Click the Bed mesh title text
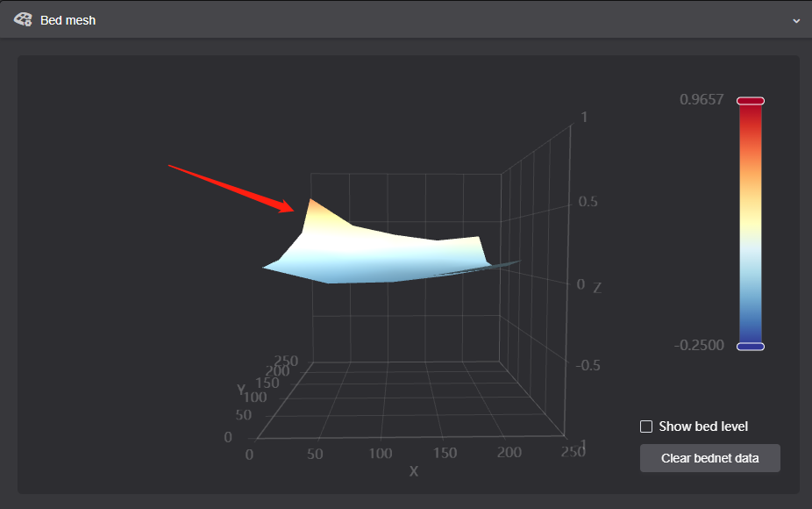Image resolution: width=812 pixels, height=509 pixels. [x=68, y=19]
